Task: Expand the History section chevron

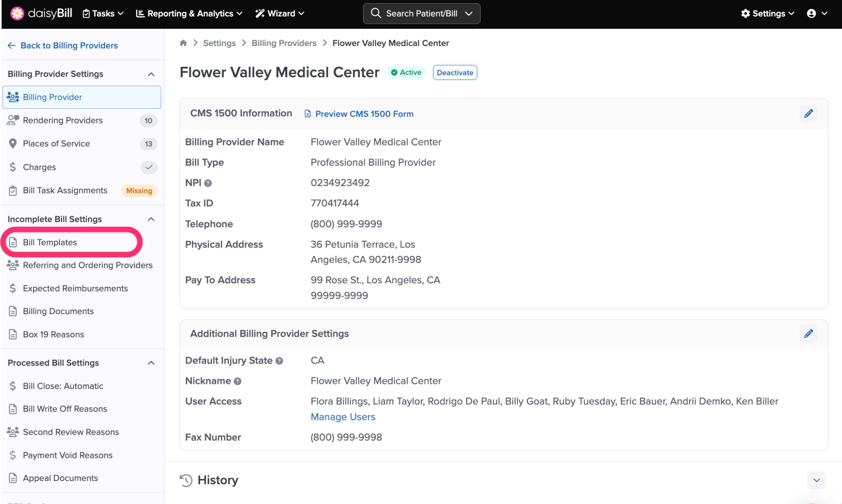Action: (816, 480)
